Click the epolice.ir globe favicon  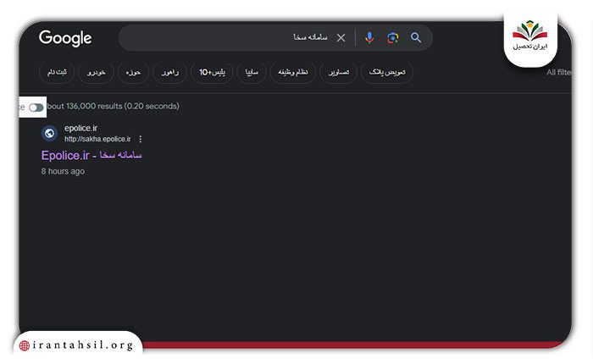coord(49,133)
